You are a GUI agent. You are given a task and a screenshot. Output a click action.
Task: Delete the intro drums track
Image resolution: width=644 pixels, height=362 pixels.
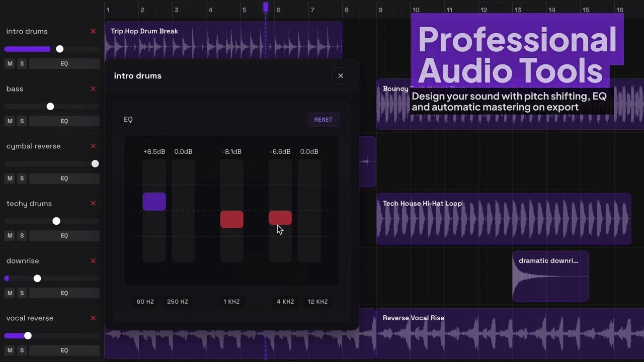(x=93, y=32)
